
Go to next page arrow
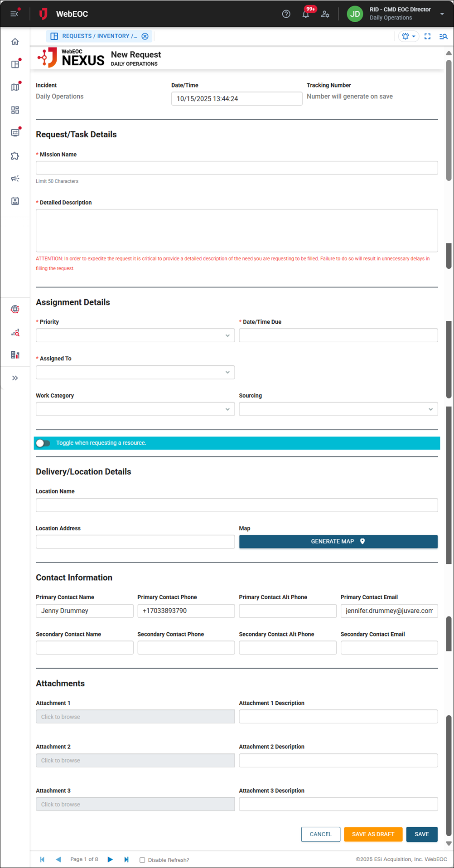coord(110,859)
